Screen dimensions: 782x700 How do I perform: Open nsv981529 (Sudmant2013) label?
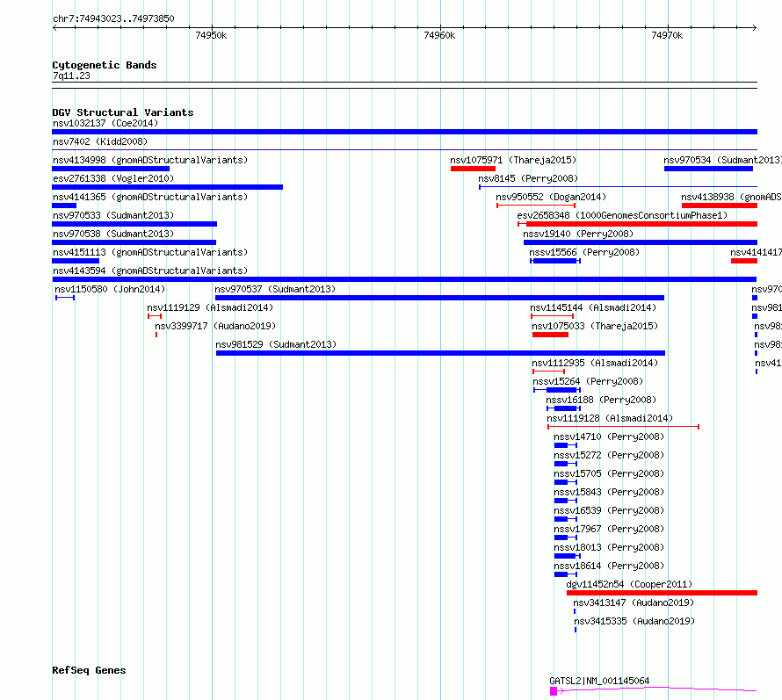click(276, 344)
